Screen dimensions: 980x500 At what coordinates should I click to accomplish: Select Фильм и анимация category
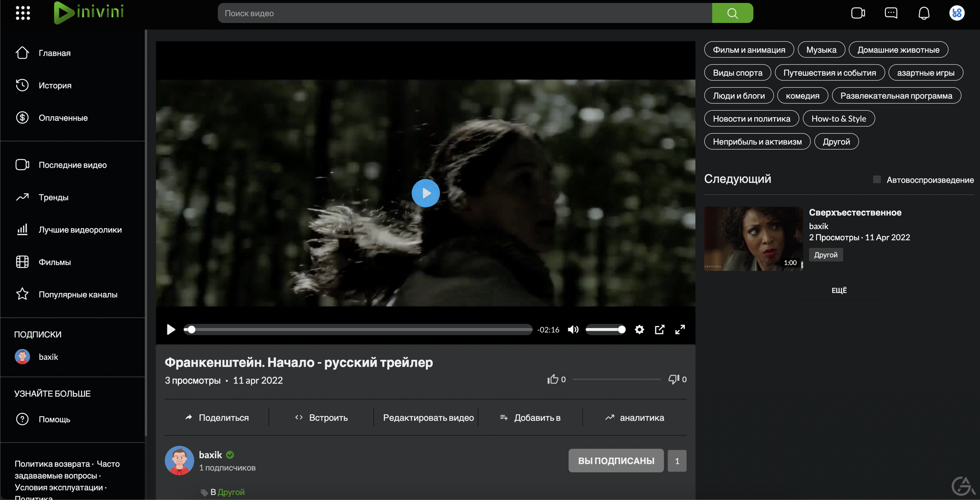[x=749, y=50]
